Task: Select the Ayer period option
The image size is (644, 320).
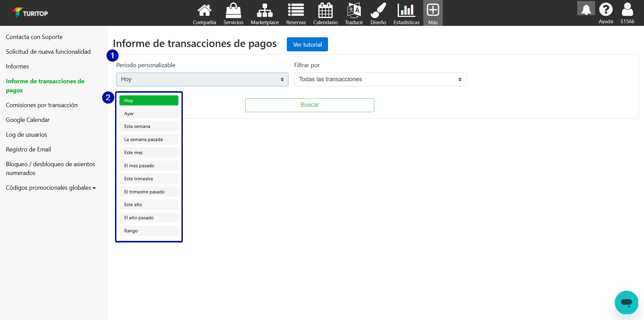Action: [149, 113]
